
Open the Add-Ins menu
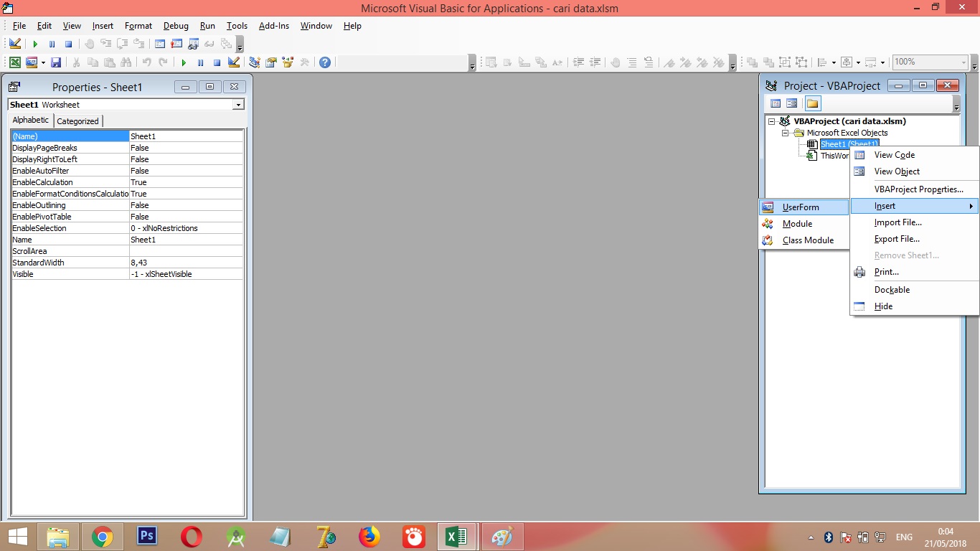(x=274, y=26)
